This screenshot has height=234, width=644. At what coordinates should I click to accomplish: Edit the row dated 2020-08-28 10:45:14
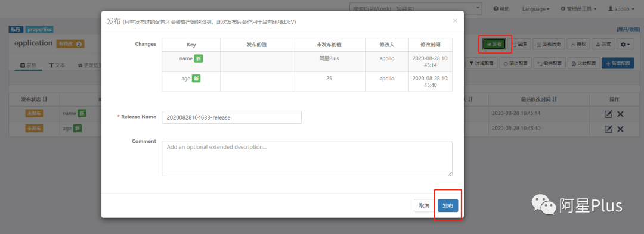click(609, 114)
